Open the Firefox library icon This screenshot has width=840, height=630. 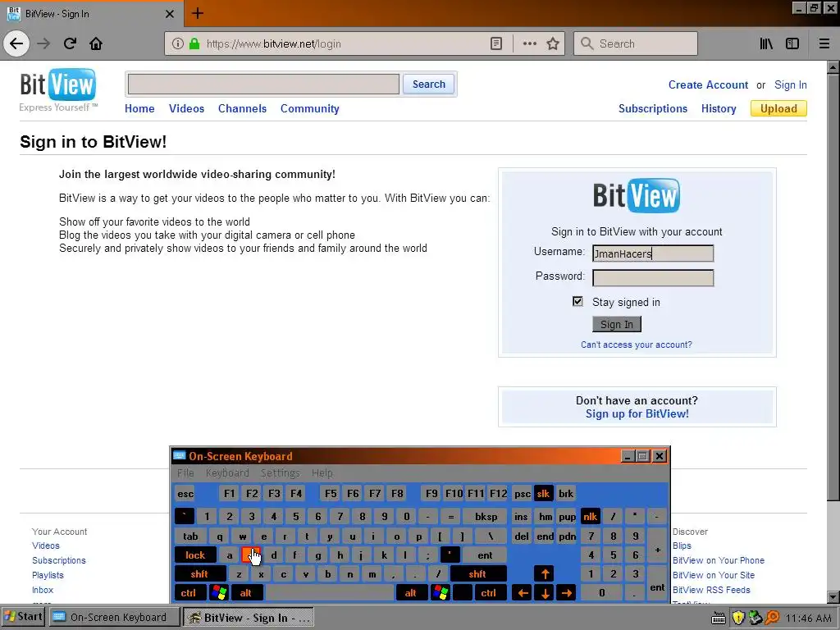pos(766,43)
